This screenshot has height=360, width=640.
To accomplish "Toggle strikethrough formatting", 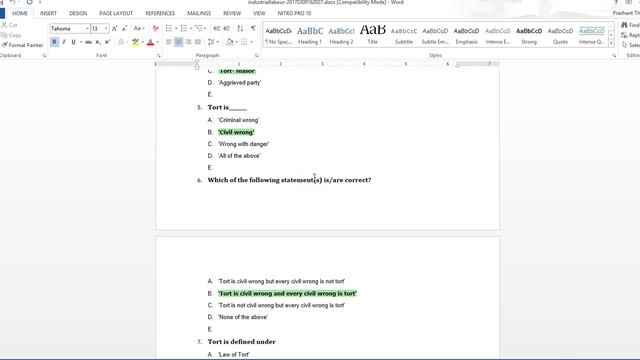I will point(88,42).
